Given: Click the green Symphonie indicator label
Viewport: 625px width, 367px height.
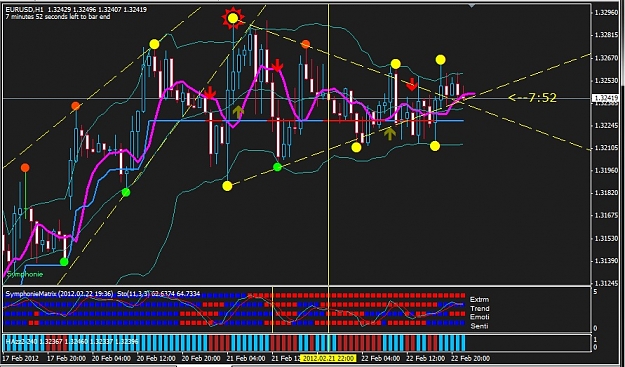Looking at the screenshot, I should [25, 274].
